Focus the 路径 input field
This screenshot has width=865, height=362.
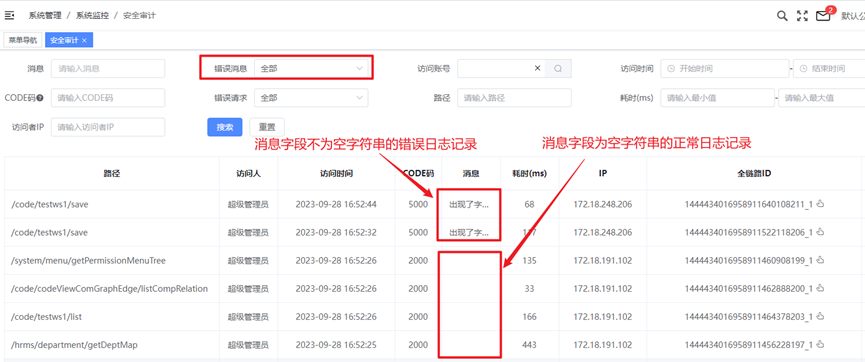tap(514, 98)
